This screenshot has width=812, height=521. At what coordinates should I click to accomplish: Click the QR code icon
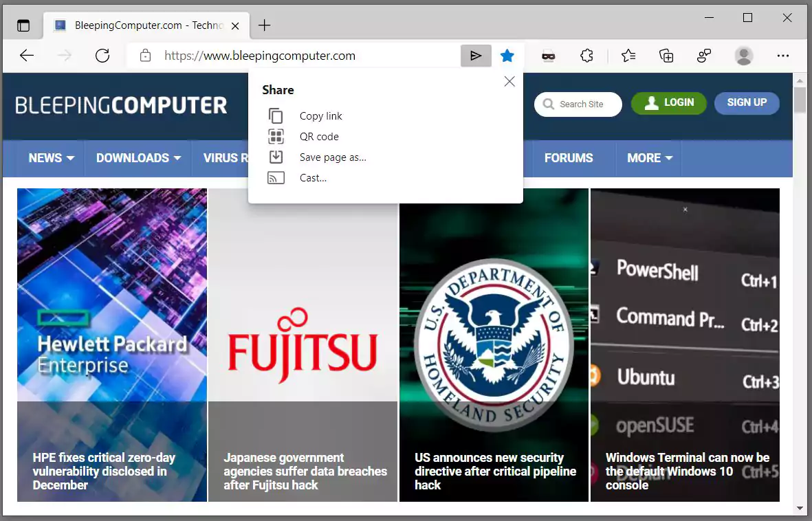(276, 136)
